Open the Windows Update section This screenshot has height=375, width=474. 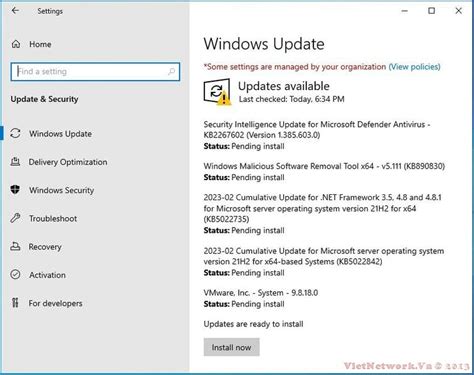60,134
